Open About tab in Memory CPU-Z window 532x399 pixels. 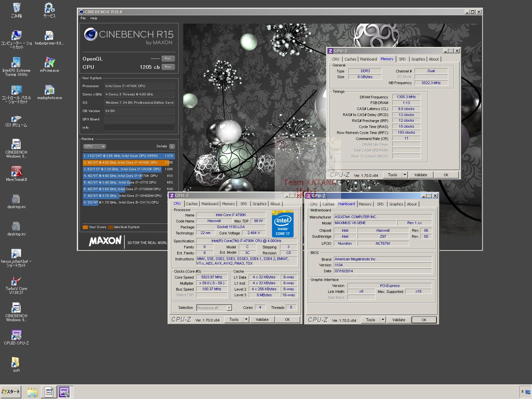[x=434, y=59]
